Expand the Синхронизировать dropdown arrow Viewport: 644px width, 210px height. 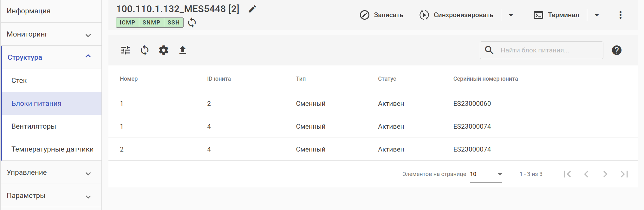(511, 15)
